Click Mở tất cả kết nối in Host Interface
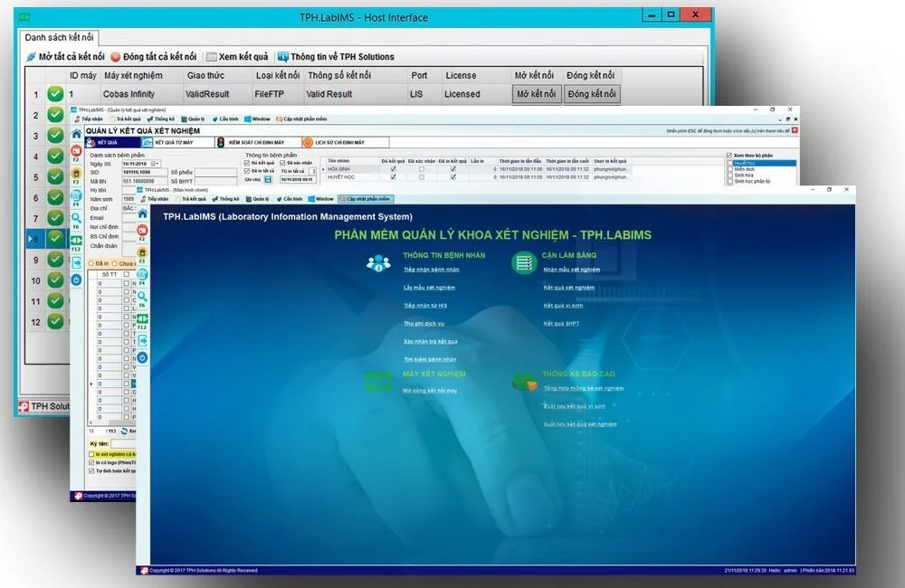The width and height of the screenshot is (905, 588). point(65,57)
